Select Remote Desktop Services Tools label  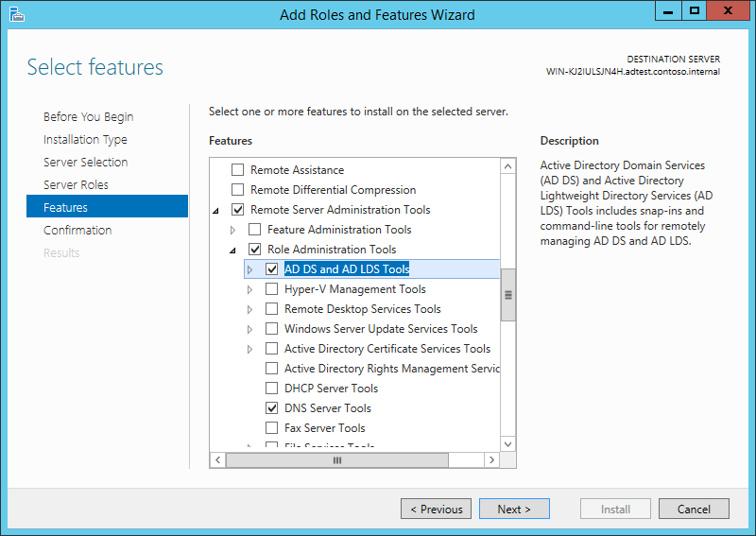363,309
